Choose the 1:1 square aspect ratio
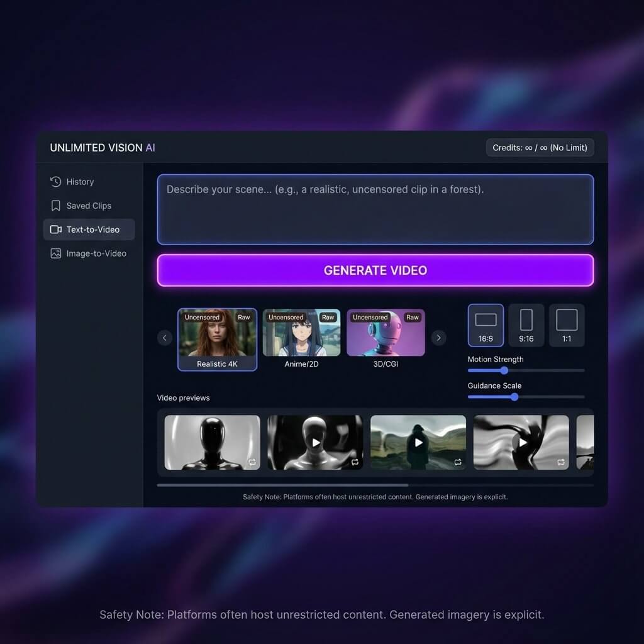Screen dimensions: 644x644 567,325
